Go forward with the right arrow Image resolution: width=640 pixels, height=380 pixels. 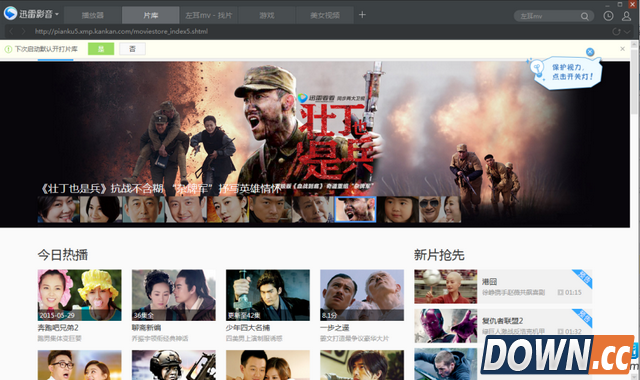point(23,31)
